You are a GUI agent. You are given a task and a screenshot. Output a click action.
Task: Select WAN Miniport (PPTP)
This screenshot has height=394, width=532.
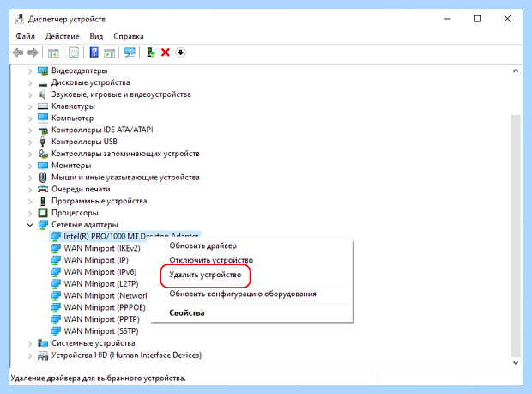coord(102,319)
